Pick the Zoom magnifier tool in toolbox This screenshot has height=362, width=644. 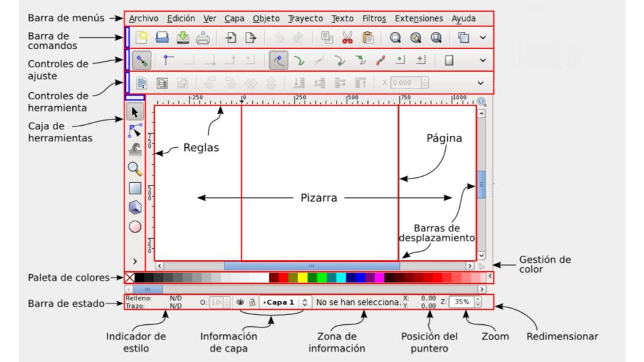coord(135,168)
